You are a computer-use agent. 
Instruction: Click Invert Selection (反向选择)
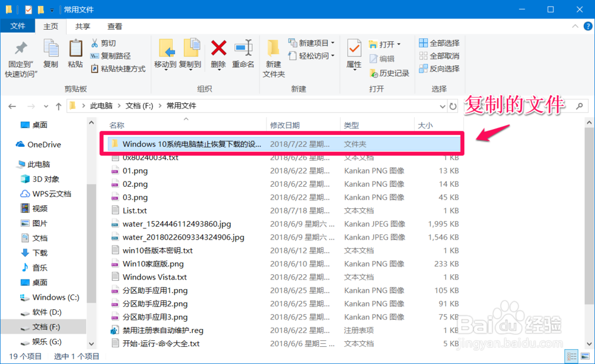(x=440, y=68)
